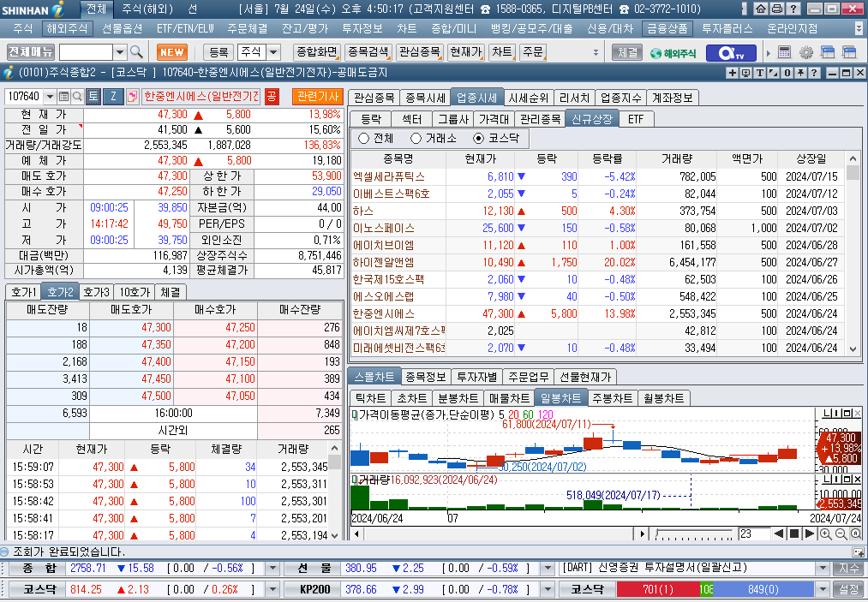Click chart horizontal scrollbar left arrow
Image resolution: width=868 pixels, height=602 pixels.
pyautogui.click(x=356, y=534)
